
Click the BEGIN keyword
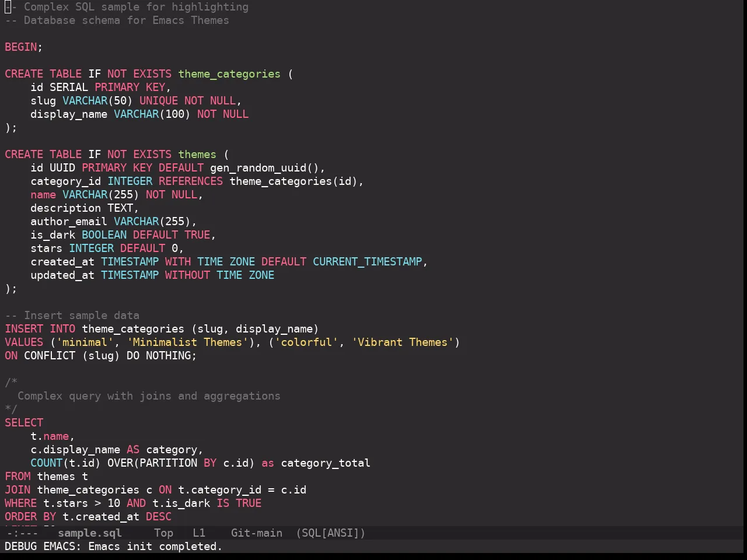(21, 47)
